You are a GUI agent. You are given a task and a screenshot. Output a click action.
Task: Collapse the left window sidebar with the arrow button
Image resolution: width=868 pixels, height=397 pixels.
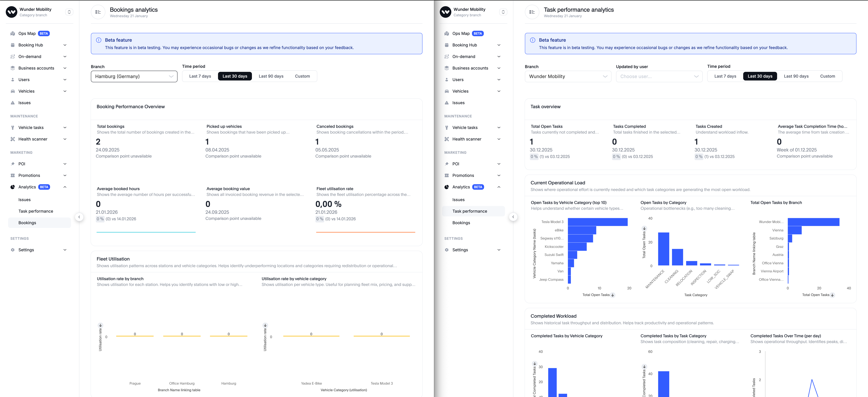[79, 217]
